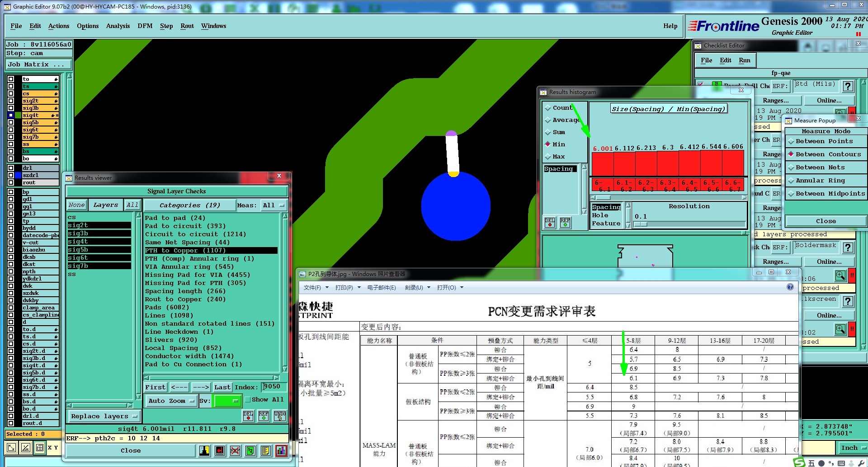The height and width of the screenshot is (467, 868).
Task: Open the DFM menu
Action: 145,26
